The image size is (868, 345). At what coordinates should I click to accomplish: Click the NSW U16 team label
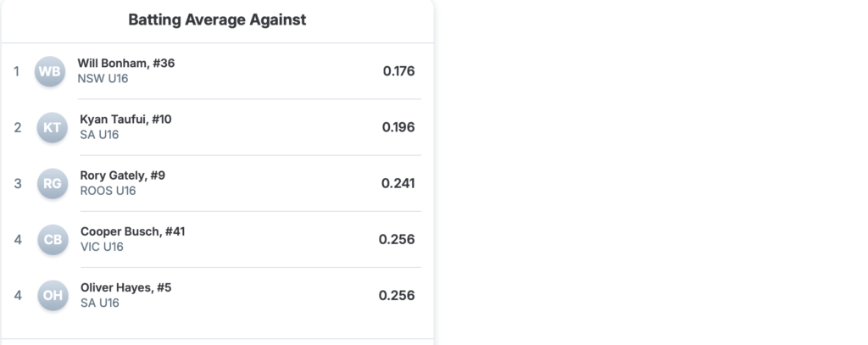[x=103, y=79]
